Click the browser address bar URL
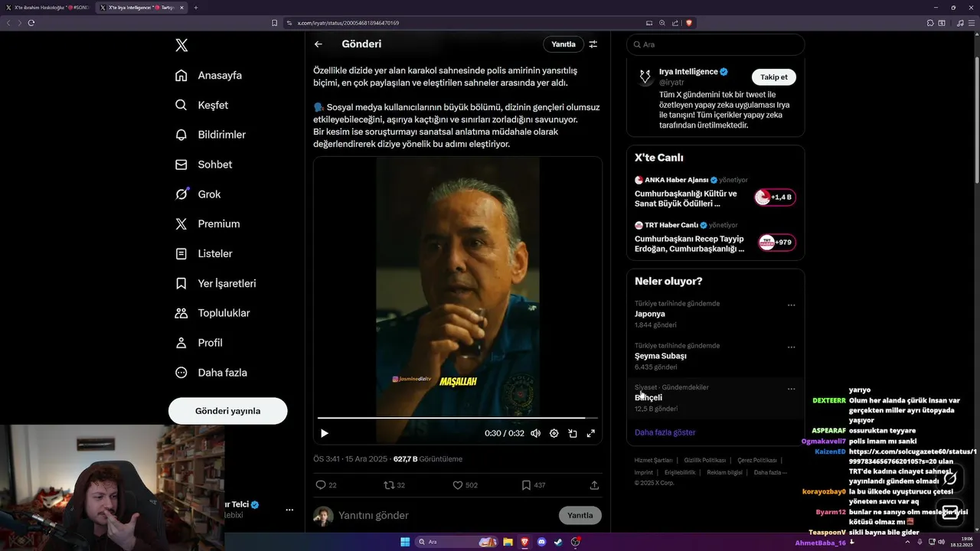The image size is (980, 551). coord(348,23)
